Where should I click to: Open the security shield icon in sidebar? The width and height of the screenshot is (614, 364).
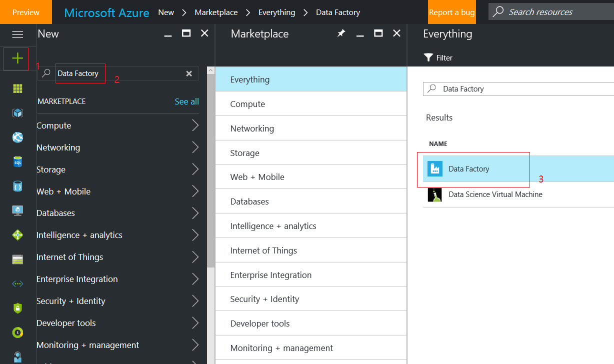[x=17, y=308]
